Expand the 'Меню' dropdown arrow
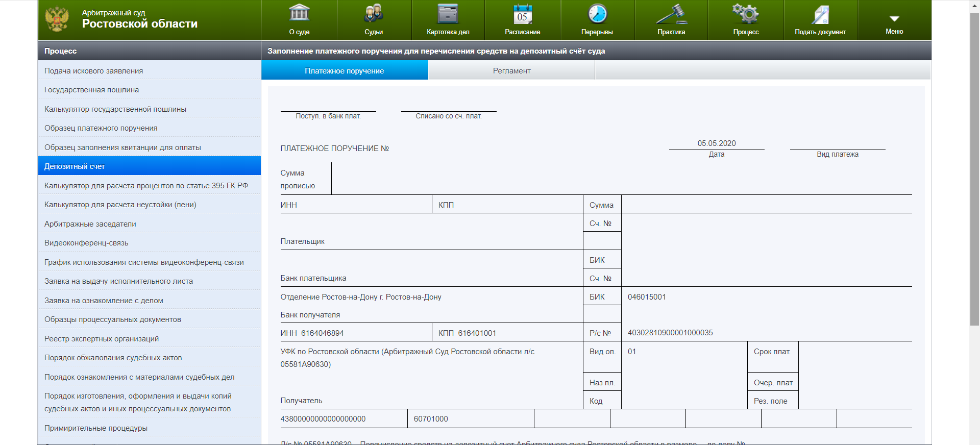 pos(894,19)
